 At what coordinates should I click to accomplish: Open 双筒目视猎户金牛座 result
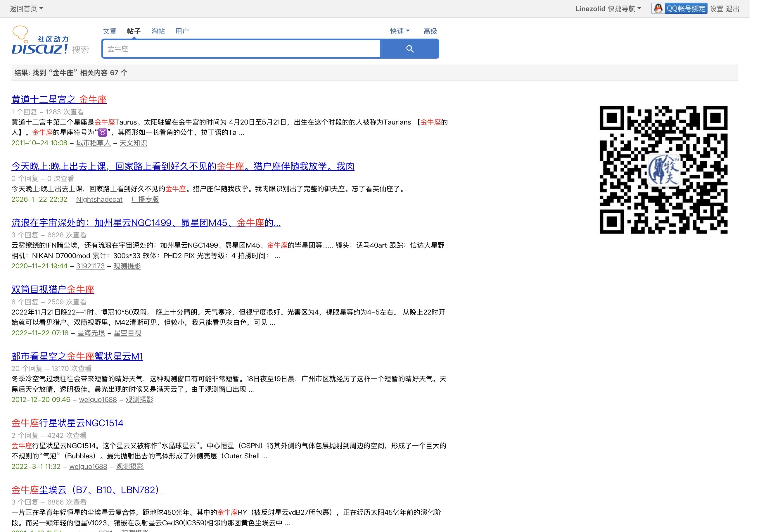(53, 289)
